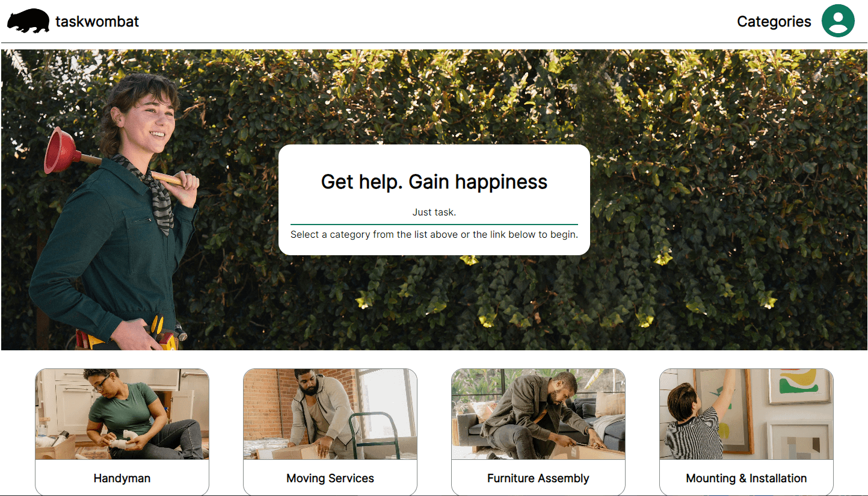
Task: Click the black wombat logo icon
Action: coord(28,21)
